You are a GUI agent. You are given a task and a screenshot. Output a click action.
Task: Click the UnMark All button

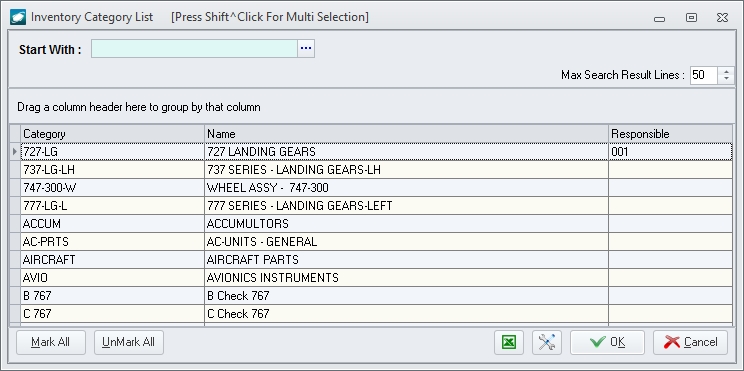[129, 342]
